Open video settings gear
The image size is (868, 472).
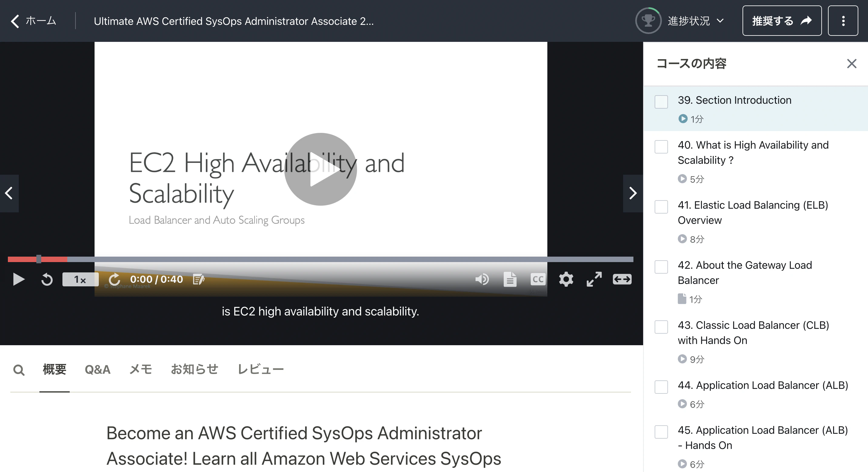pos(566,279)
